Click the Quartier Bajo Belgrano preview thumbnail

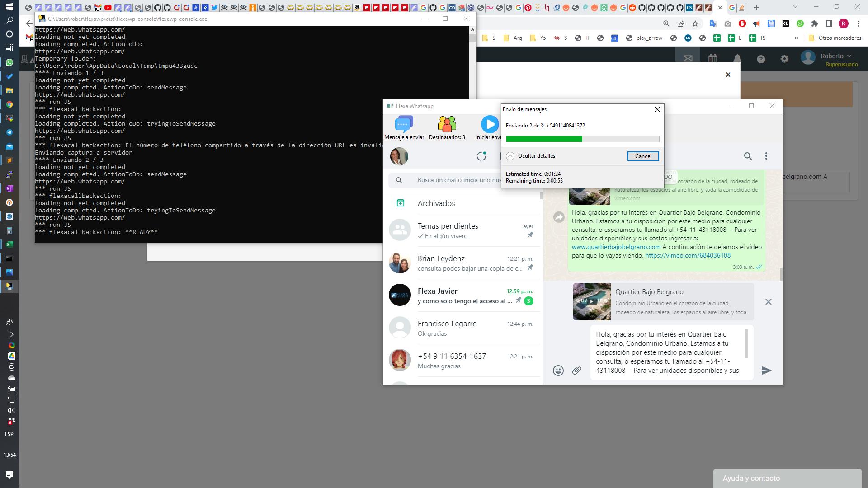(592, 302)
